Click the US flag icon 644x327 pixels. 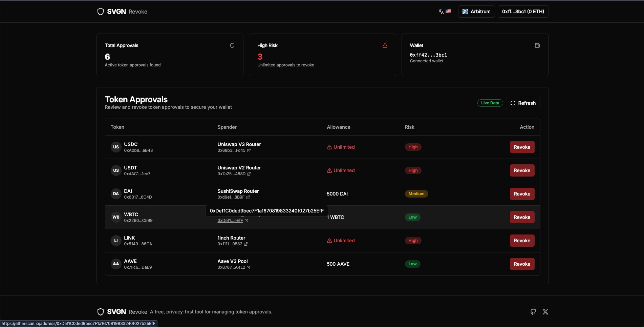click(448, 11)
